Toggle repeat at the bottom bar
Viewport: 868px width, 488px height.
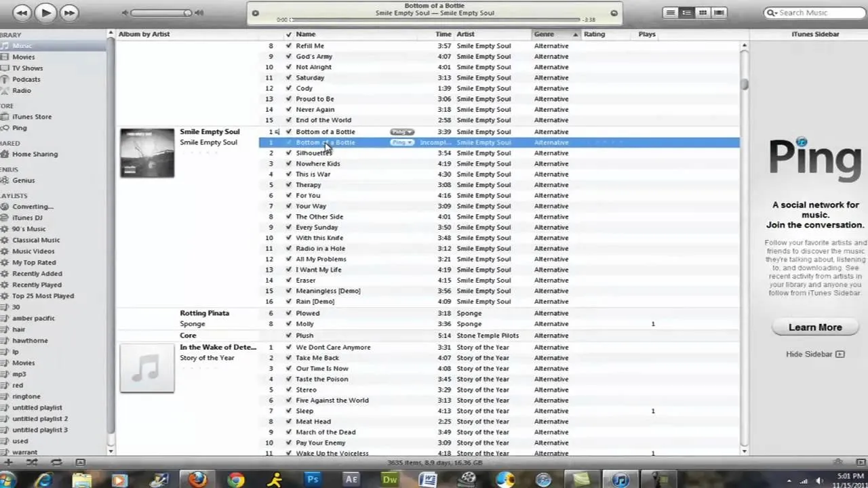click(56, 462)
